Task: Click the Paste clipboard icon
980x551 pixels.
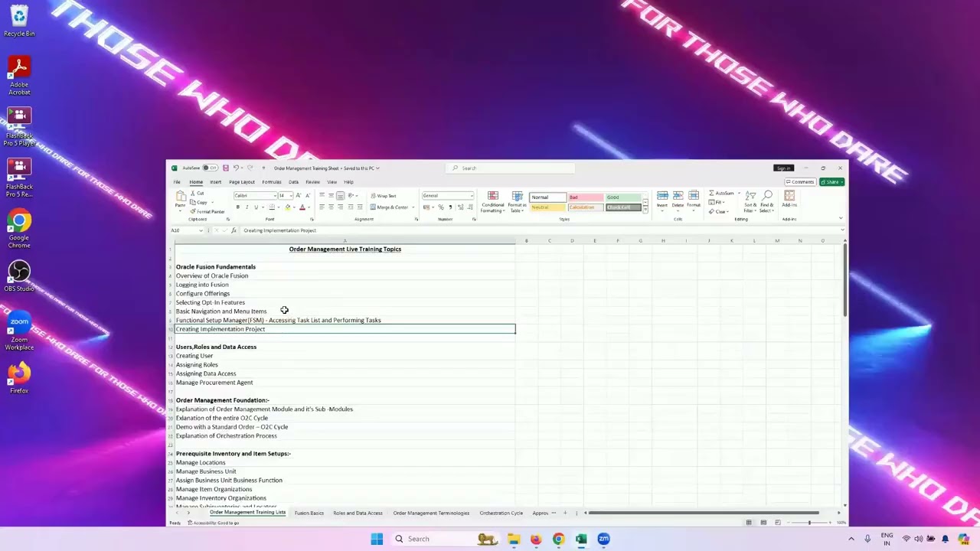Action: click(x=181, y=197)
